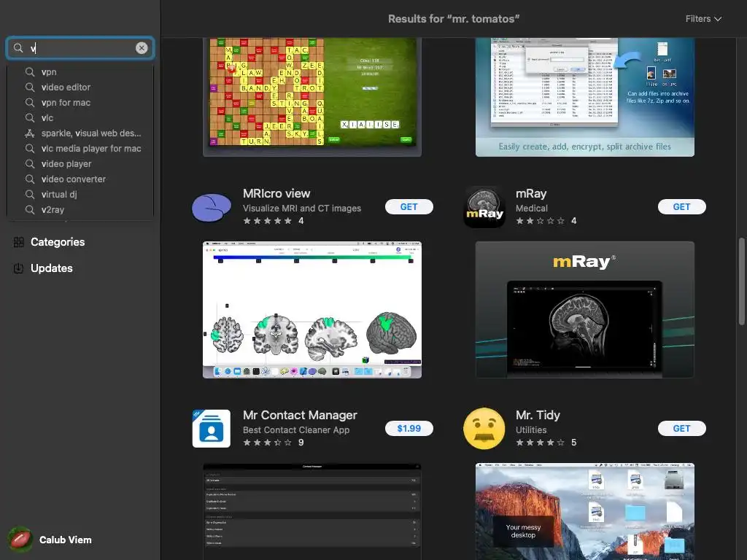This screenshot has height=560, width=747.
Task: Click the magnifier icon in search field
Action: (18, 47)
